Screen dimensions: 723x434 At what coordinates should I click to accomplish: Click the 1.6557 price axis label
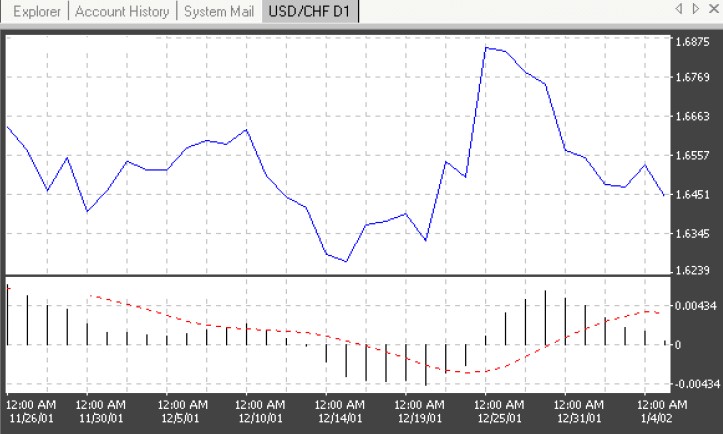pos(693,155)
